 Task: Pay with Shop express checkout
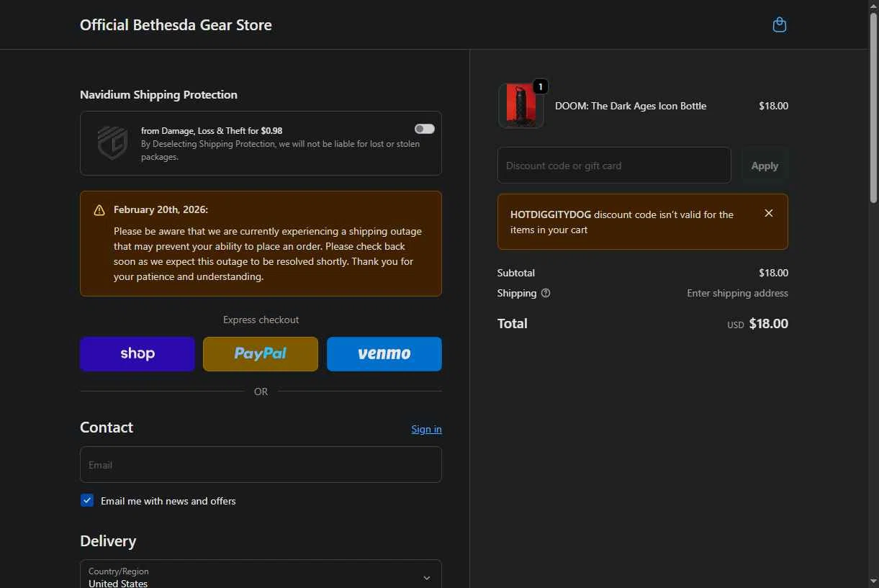point(138,354)
